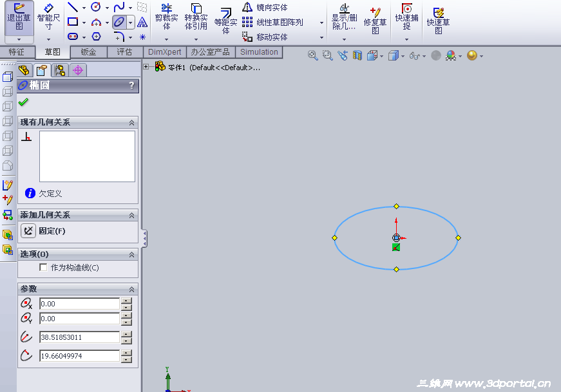Click the Repair Sketch (修复草图) tool
Image resolution: width=561 pixels, height=392 pixels.
[x=375, y=21]
